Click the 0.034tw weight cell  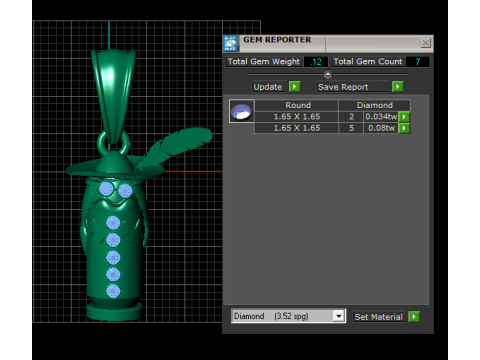[x=381, y=117]
